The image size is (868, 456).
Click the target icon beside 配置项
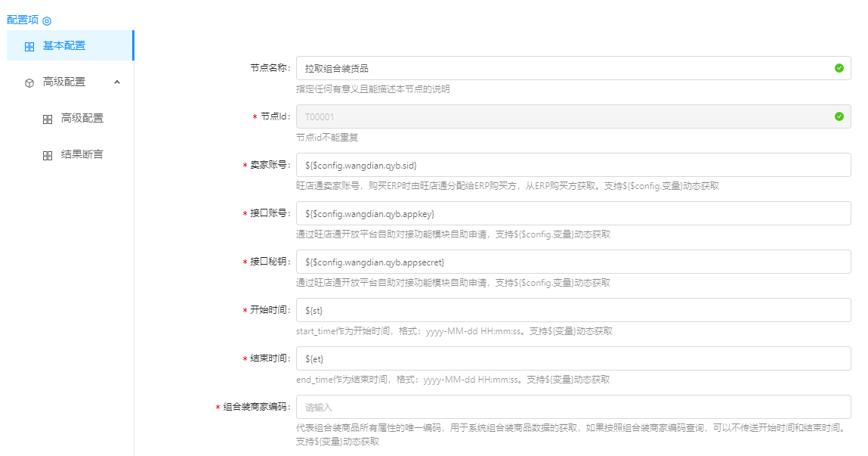[x=47, y=21]
